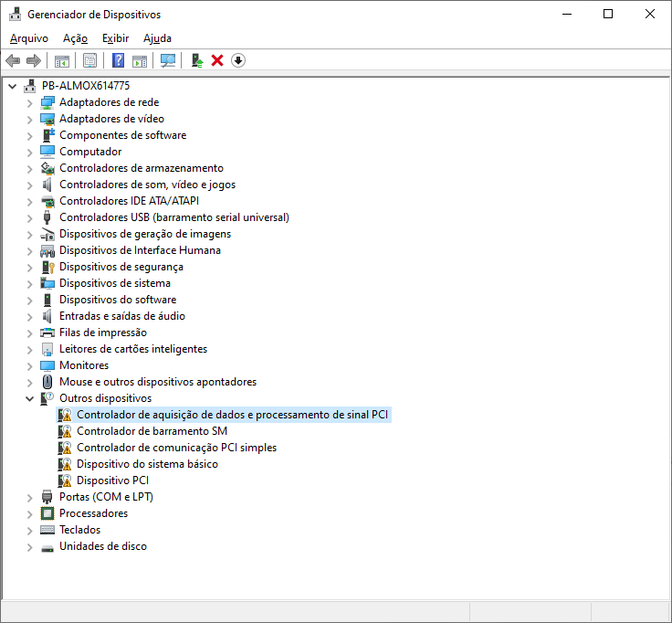The image size is (672, 623).
Task: Click Show/Hide console tree toolbar icon
Action: tap(62, 60)
